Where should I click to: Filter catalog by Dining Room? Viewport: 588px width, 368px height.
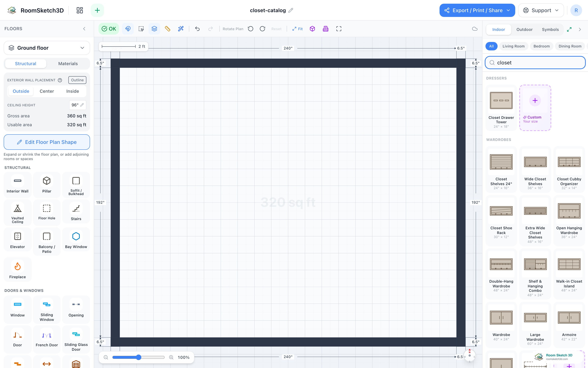point(570,46)
